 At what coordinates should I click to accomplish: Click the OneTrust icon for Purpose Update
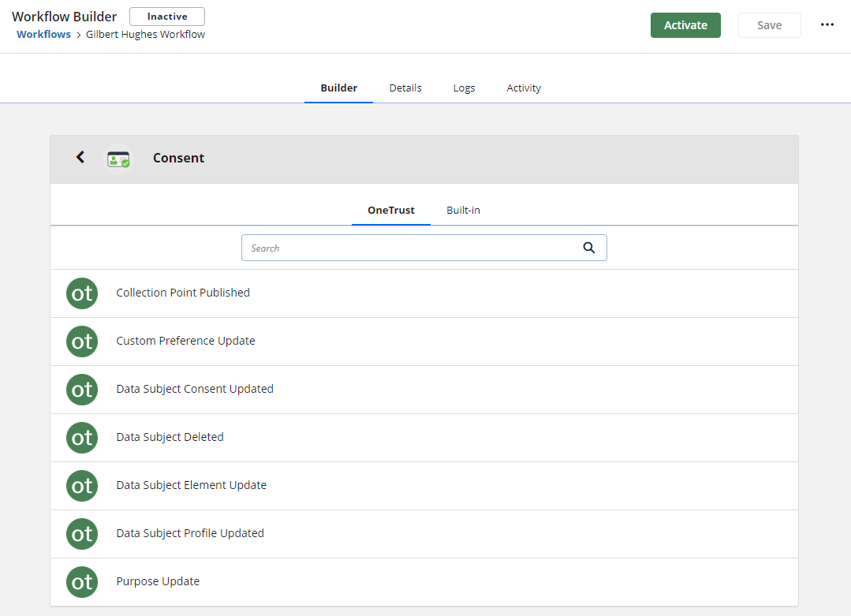pos(81,582)
